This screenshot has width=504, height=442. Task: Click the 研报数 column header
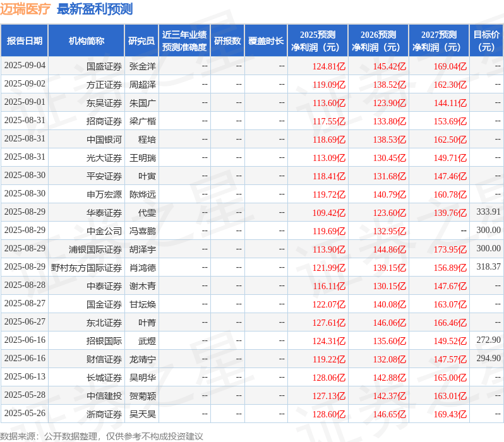tap(227, 41)
